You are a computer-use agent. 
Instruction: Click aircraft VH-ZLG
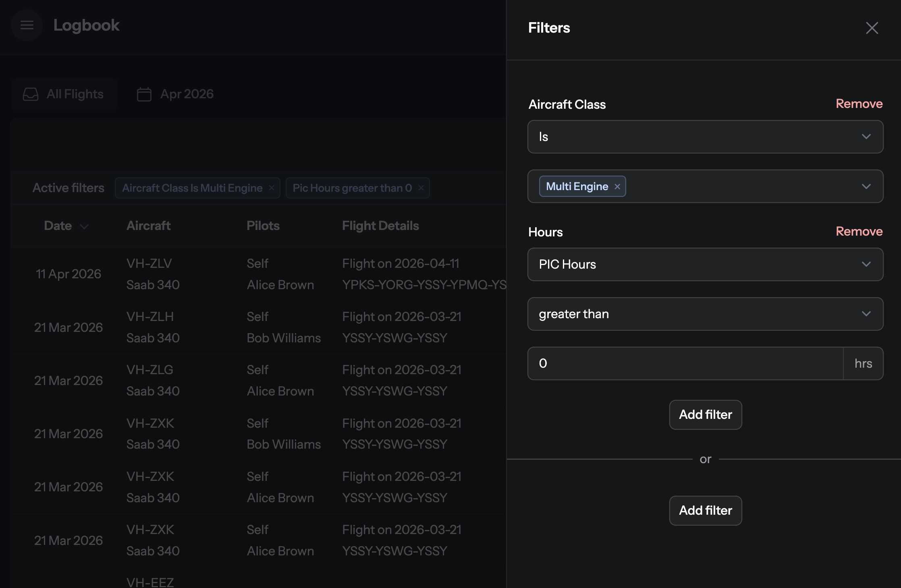(x=150, y=370)
